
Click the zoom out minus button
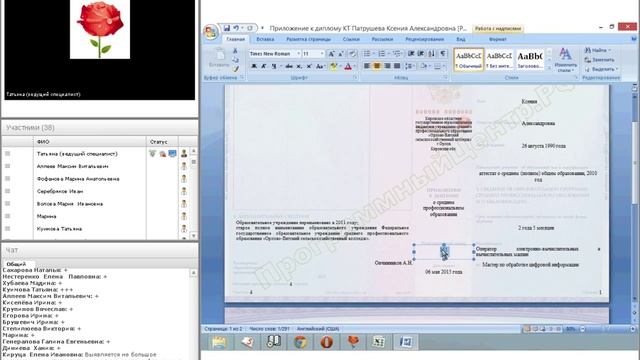pyautogui.click(x=582, y=329)
